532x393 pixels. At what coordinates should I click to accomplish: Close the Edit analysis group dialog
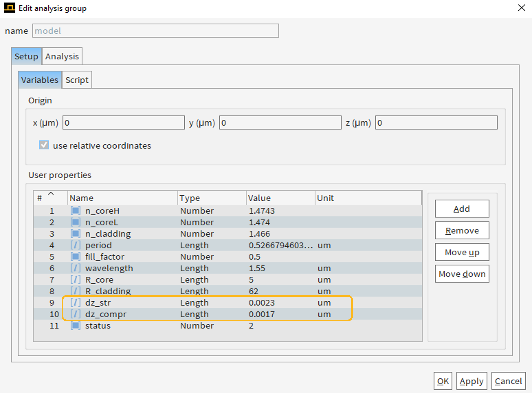(x=521, y=8)
